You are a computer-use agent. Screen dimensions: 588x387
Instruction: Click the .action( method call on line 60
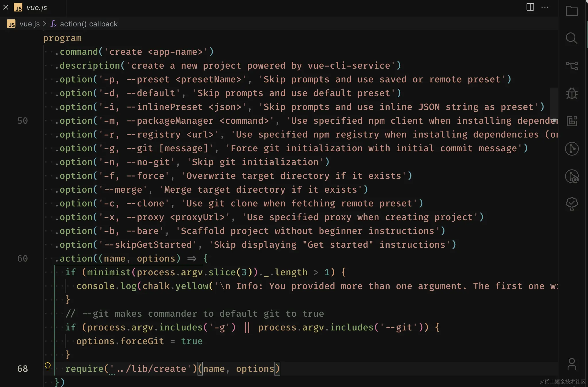click(76, 258)
